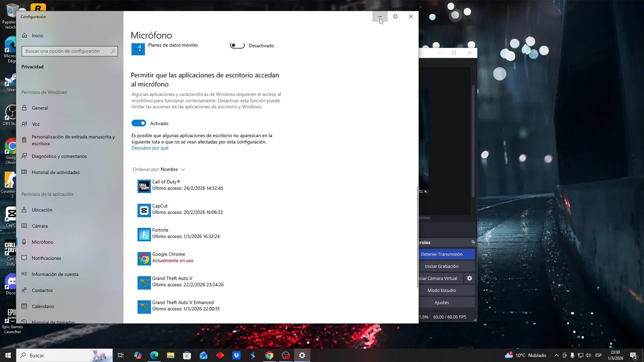The image size is (644, 362).
Task: Select Grand Theft Auto V Enhanced icon
Action: coord(144,307)
